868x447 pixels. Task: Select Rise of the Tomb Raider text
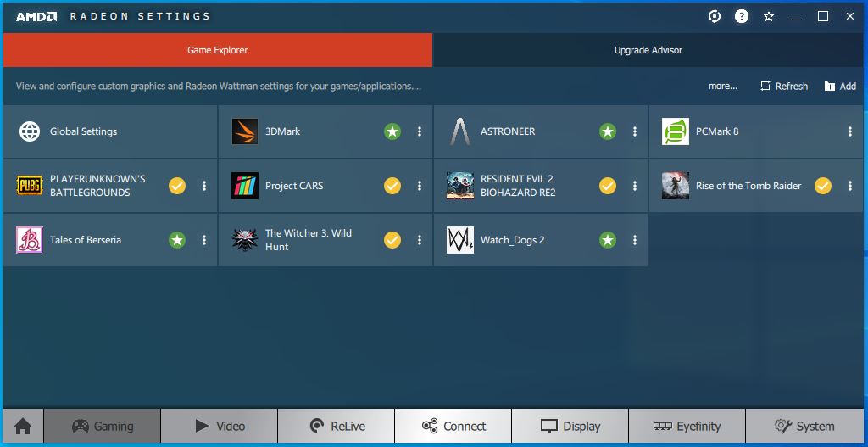(x=748, y=186)
